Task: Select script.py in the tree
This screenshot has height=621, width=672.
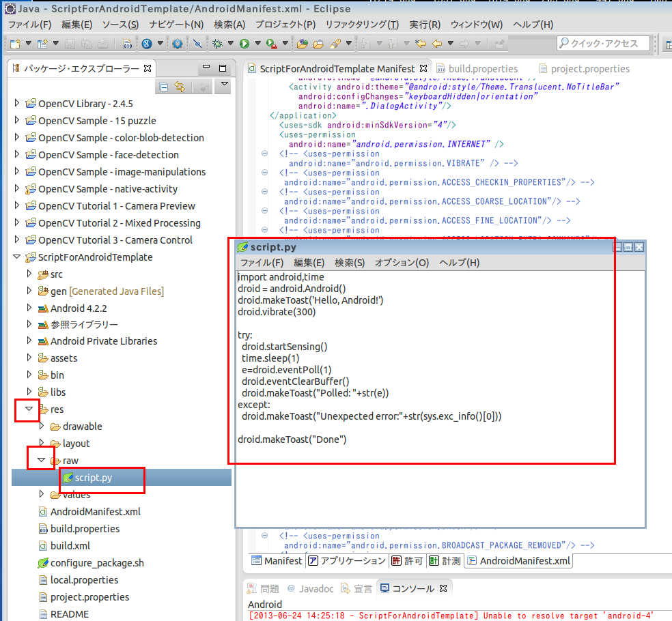Action: pyautogui.click(x=94, y=478)
